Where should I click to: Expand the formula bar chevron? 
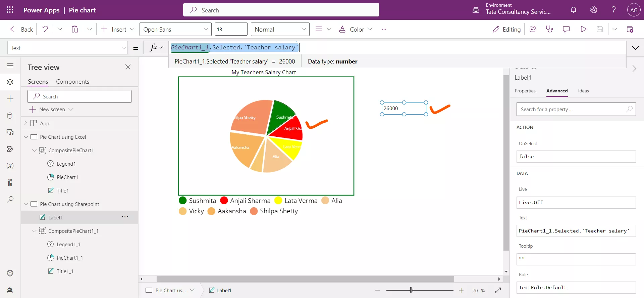point(635,48)
